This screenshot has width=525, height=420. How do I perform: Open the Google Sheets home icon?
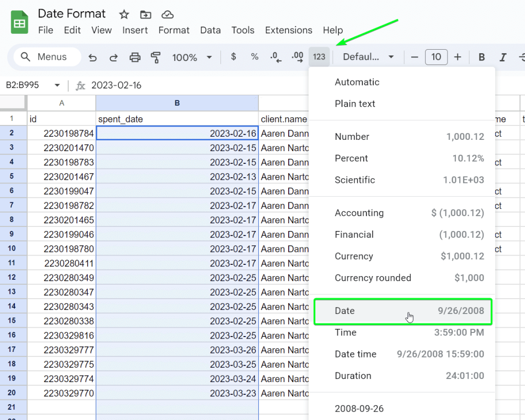(19, 22)
